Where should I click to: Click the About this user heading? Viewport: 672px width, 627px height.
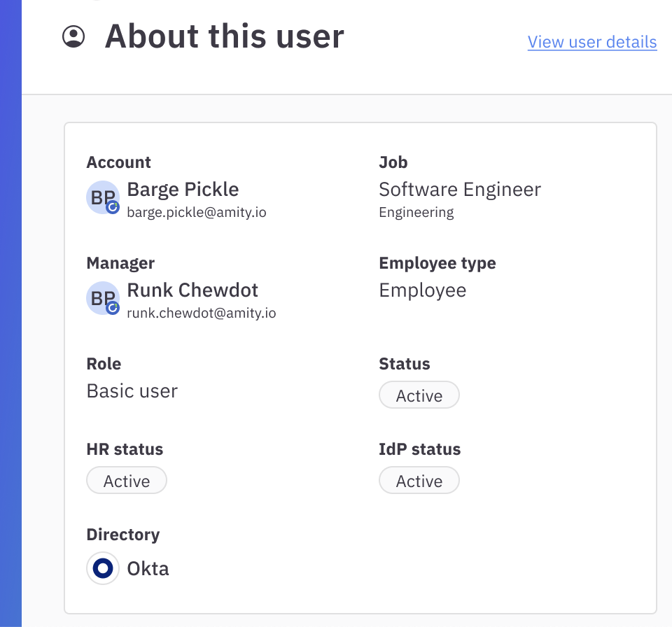pos(224,36)
